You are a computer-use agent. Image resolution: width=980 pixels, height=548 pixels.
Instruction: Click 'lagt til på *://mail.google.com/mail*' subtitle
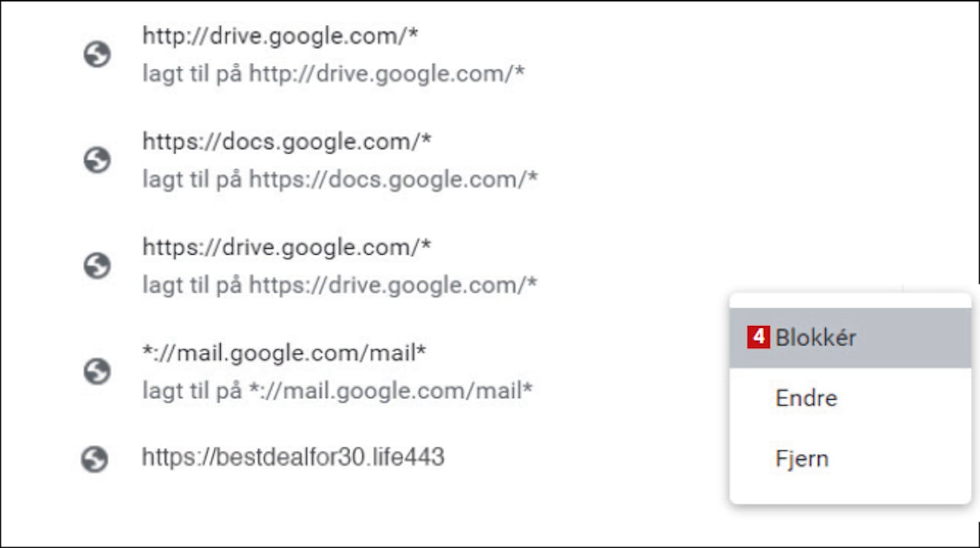click(338, 391)
